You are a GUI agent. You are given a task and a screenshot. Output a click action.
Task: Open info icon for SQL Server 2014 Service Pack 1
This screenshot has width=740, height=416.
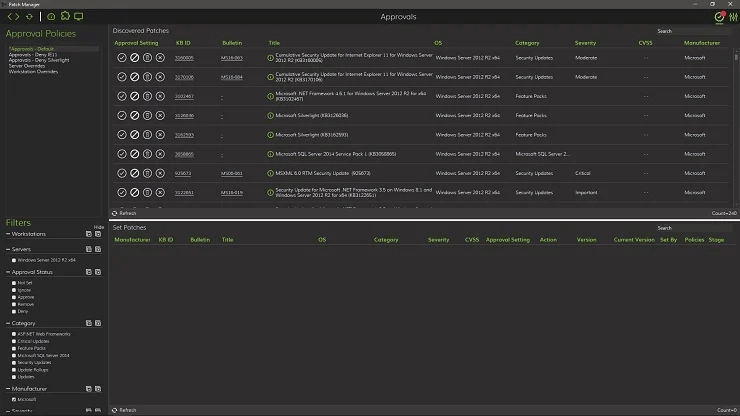pyautogui.click(x=270, y=154)
